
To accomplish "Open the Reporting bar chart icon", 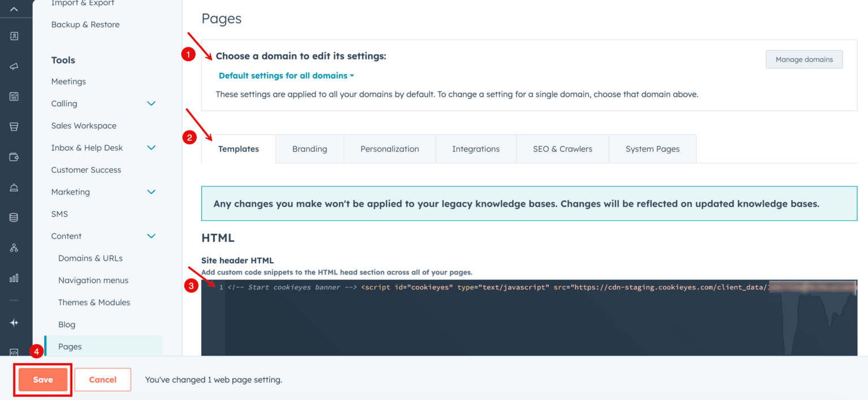I will pyautogui.click(x=14, y=278).
